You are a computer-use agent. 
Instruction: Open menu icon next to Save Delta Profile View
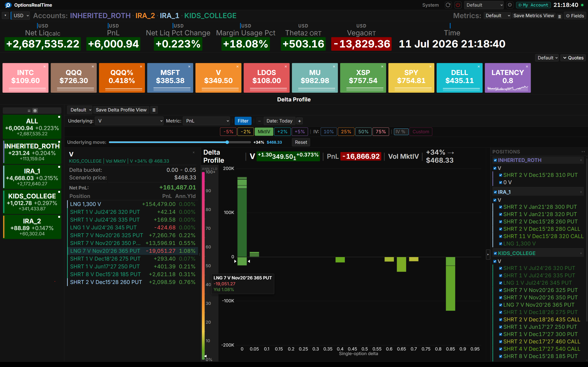tap(154, 110)
